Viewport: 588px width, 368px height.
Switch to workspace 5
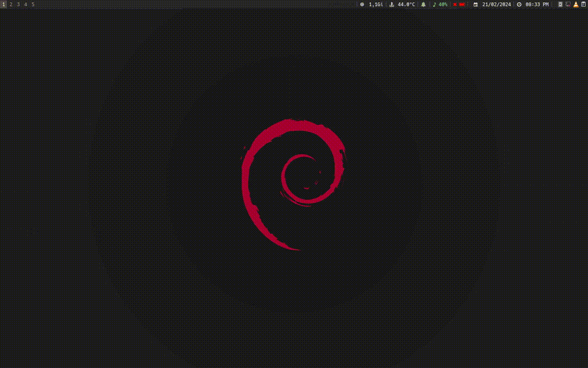point(33,4)
